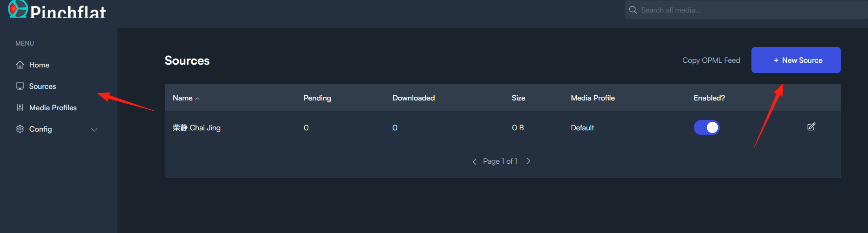This screenshot has width=868, height=233.
Task: Go to previous page arrow
Action: pyautogui.click(x=475, y=161)
